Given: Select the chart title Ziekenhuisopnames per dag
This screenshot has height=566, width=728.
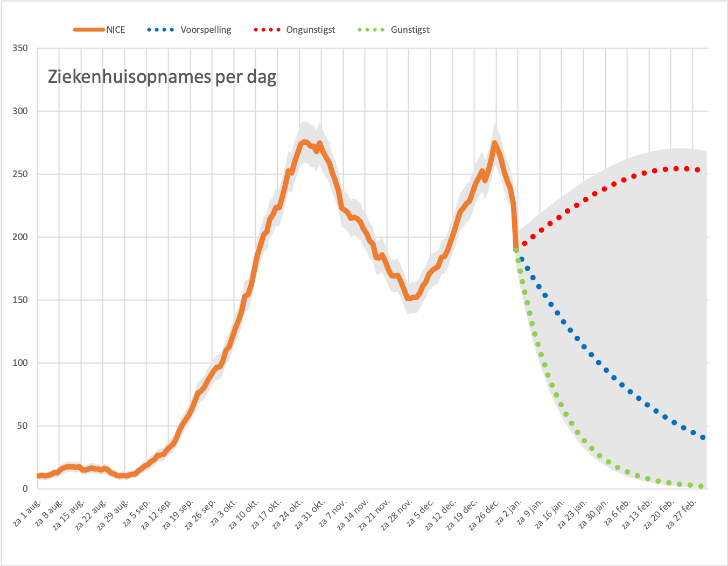Looking at the screenshot, I should pos(162,77).
